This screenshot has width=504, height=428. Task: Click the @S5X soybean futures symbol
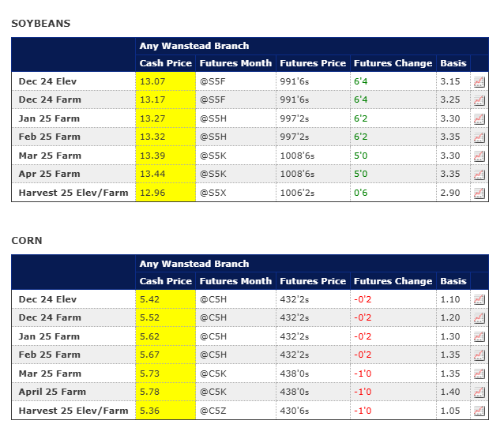click(212, 193)
